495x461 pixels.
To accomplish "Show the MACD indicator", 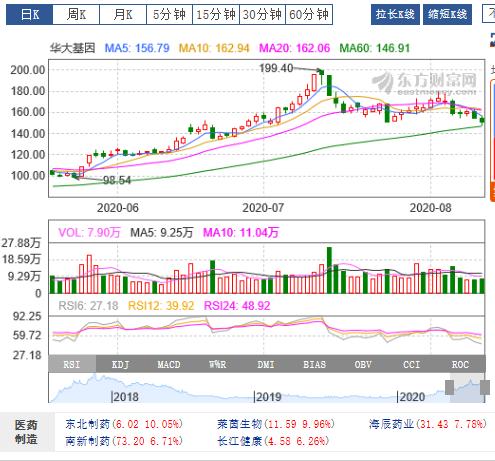I will click(x=169, y=364).
